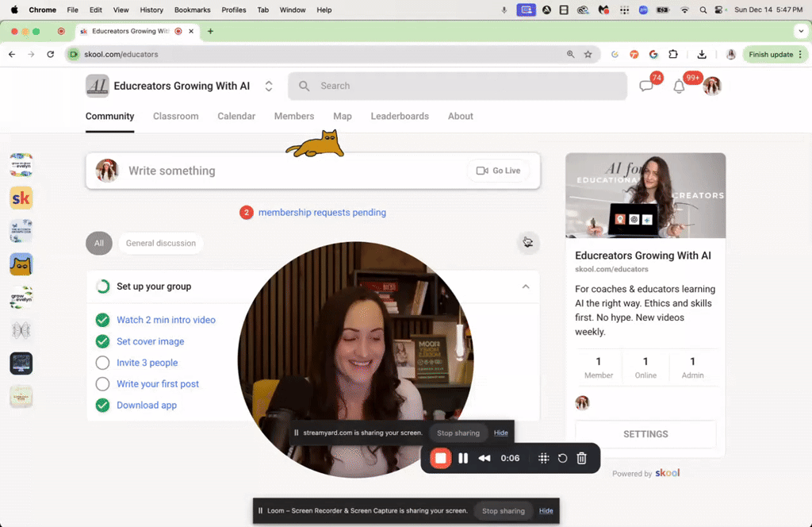Open the chat messages icon with 74 badge

tap(645, 86)
